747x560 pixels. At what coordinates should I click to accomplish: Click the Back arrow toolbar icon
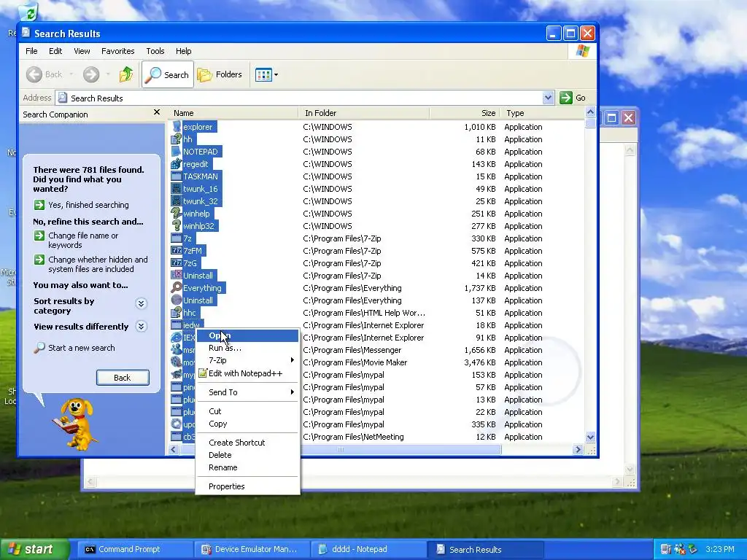coord(34,74)
